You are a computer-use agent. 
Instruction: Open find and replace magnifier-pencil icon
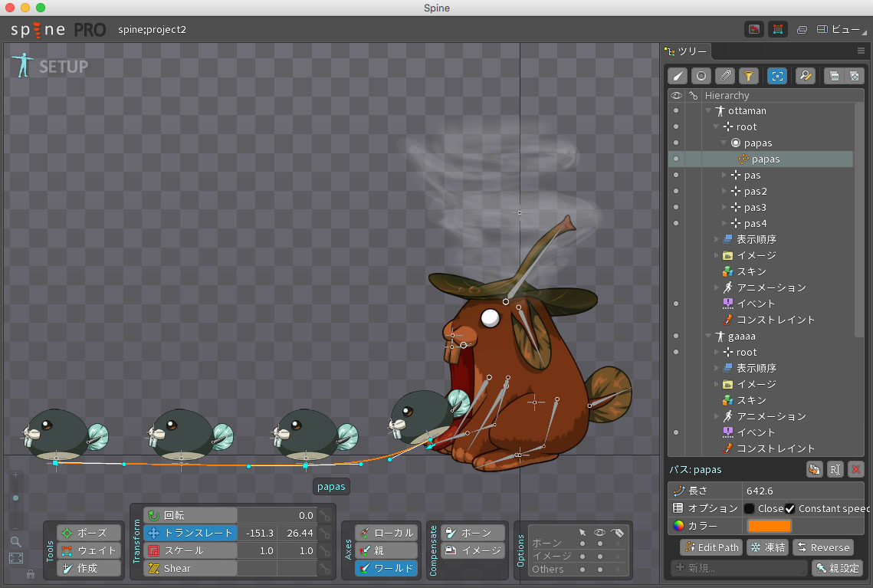coord(806,76)
